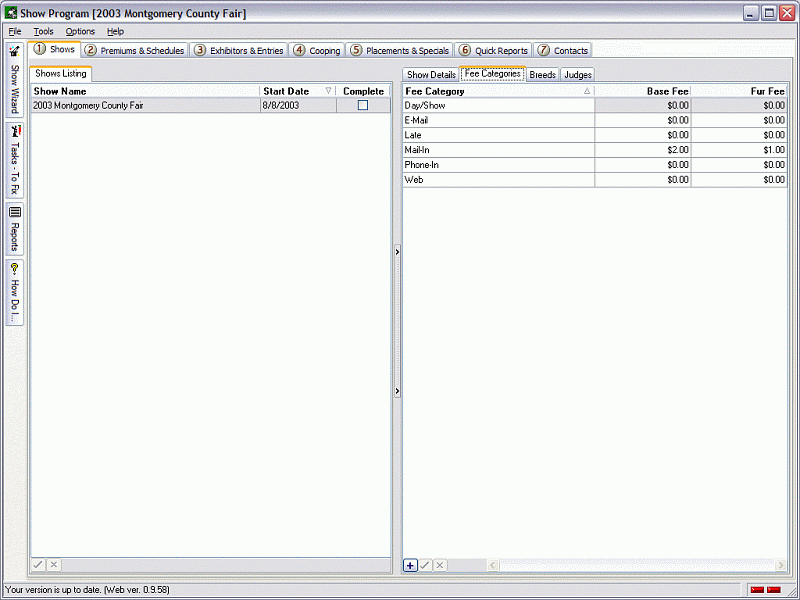Image resolution: width=800 pixels, height=600 pixels.
Task: Click the E-Mail base fee cell
Action: click(643, 120)
